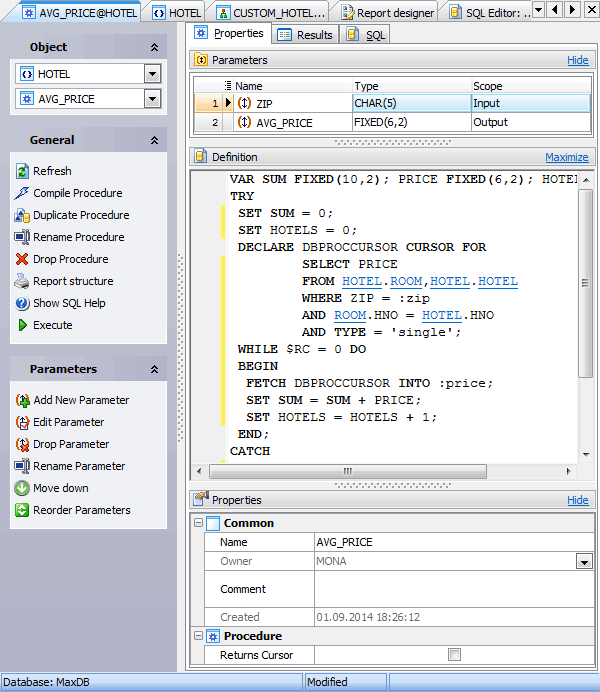Switch to the Results tab
600x692 pixels.
point(305,35)
